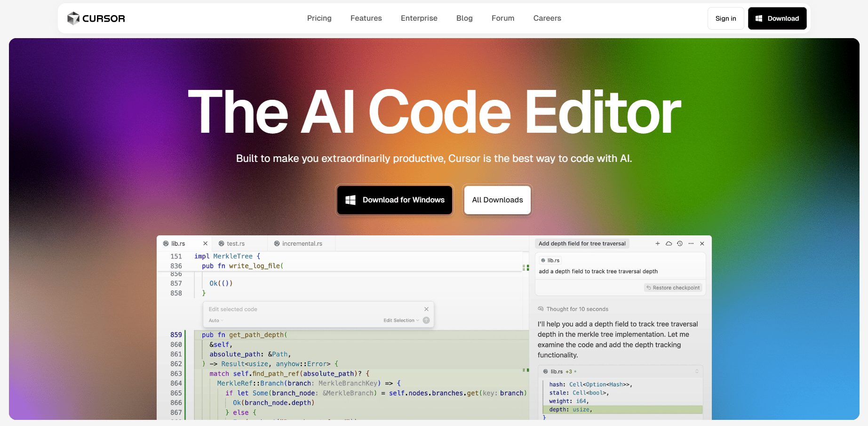Expand the lib.rs +3 code diff block
868x426 pixels.
pyautogui.click(x=697, y=371)
